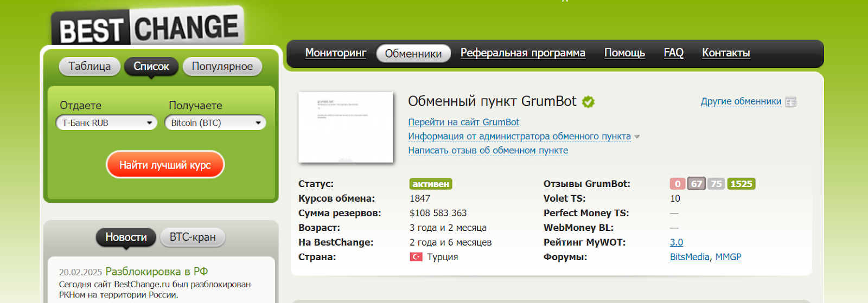Open Мониторинг in the top menu
The height and width of the screenshot is (303, 868).
point(336,53)
